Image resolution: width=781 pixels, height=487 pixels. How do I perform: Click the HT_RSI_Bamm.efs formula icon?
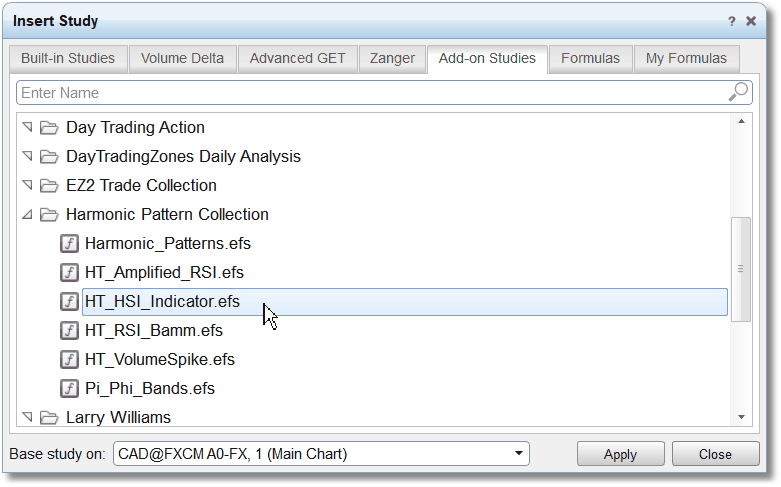point(69,330)
